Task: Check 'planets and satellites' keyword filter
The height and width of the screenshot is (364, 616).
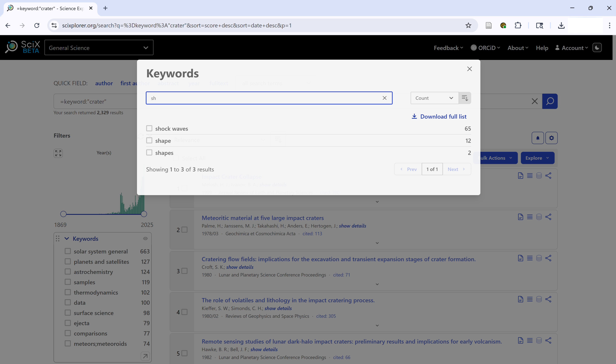Action: point(68,262)
